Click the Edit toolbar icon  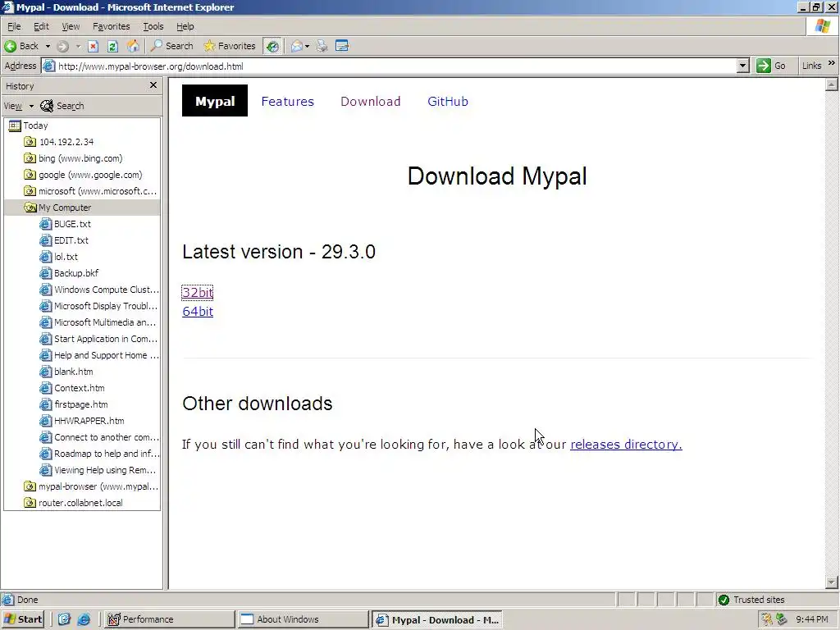342,46
